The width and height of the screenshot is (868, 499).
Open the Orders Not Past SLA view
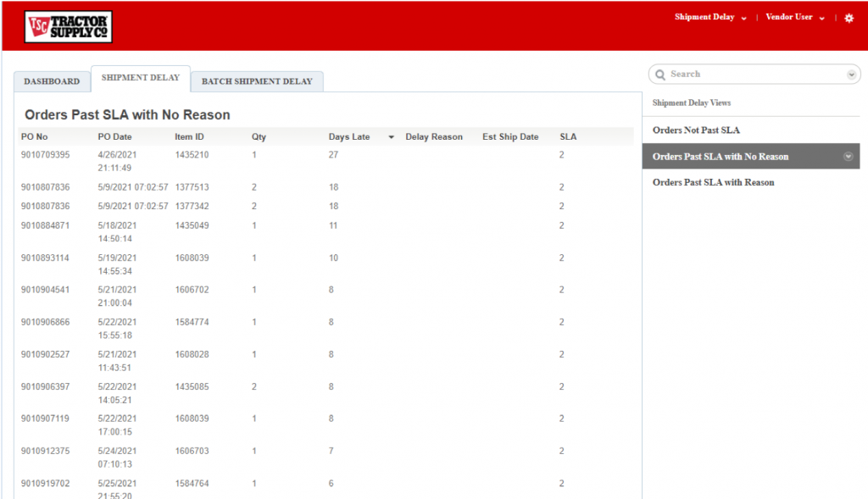coord(696,130)
